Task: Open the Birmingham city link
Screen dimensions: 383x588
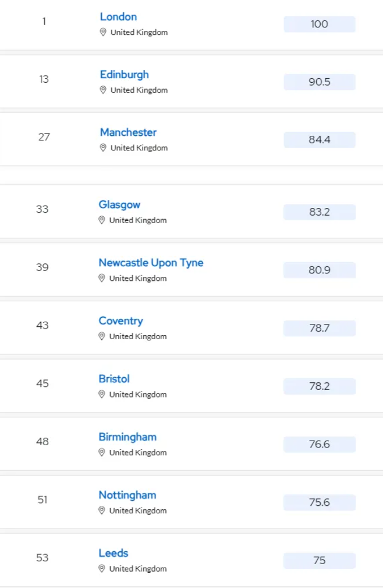Action: [x=127, y=437]
